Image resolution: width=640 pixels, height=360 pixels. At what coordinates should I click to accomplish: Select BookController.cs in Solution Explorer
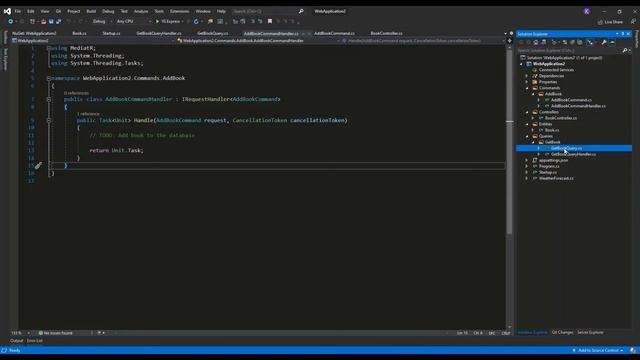(x=561, y=118)
